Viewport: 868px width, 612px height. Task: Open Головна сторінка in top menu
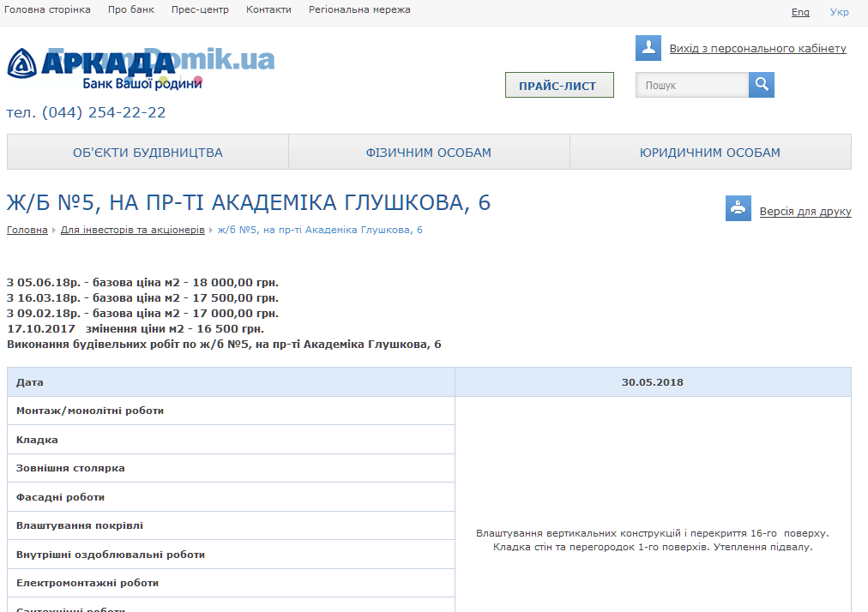pos(47,10)
